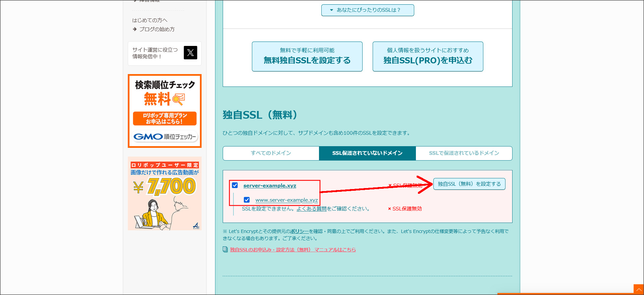Click the document icon beside manual link
This screenshot has width=644, height=295.
pos(225,249)
